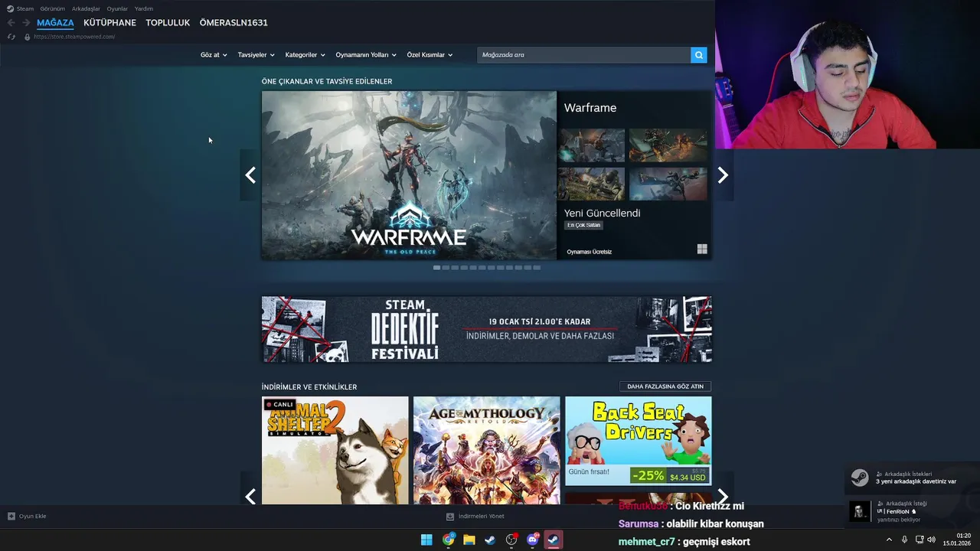This screenshot has height=551, width=980.
Task: Go back with the left navigation arrow
Action: [11, 23]
